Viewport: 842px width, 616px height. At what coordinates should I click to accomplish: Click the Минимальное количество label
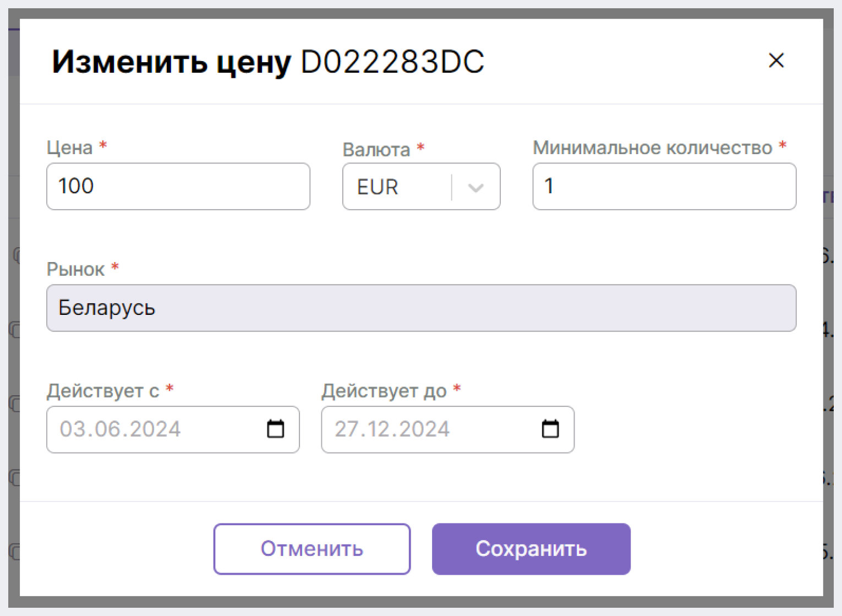coord(653,148)
